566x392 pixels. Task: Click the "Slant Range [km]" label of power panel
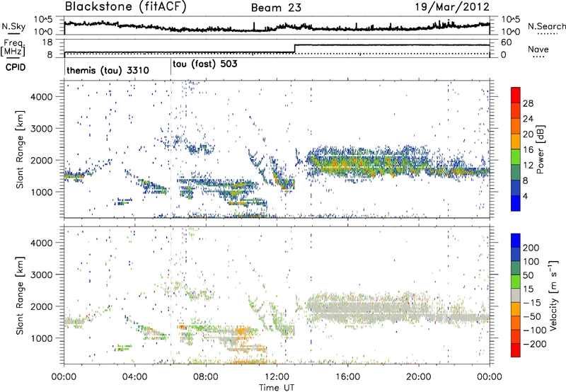click(x=20, y=149)
